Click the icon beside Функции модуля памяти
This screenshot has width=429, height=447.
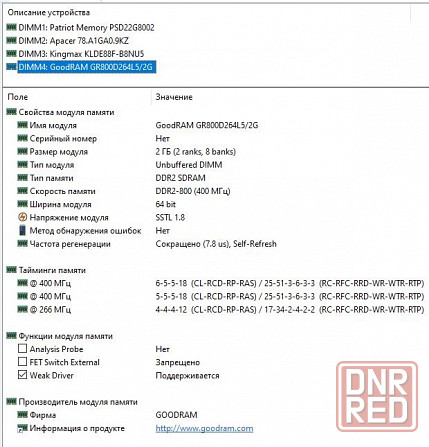[x=11, y=336]
